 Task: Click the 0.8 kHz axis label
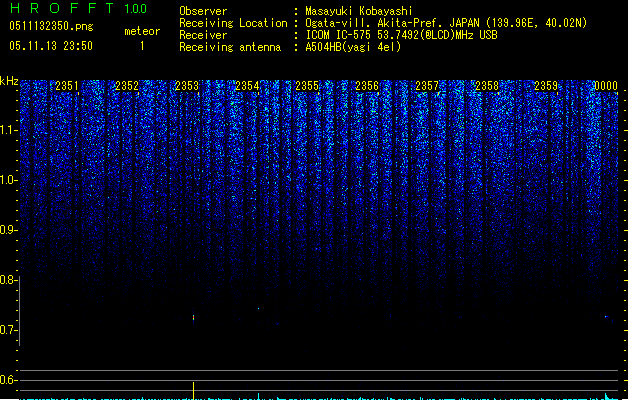[x=8, y=280]
